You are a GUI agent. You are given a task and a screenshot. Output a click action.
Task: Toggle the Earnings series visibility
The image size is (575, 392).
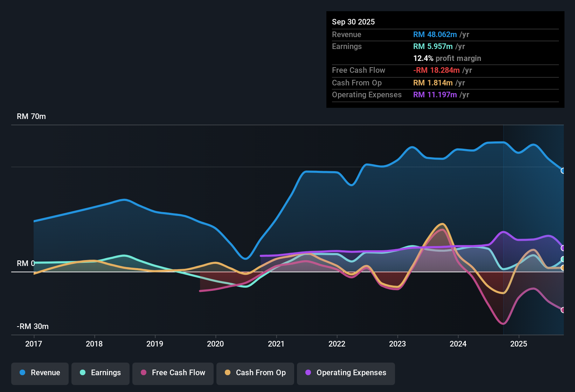101,373
